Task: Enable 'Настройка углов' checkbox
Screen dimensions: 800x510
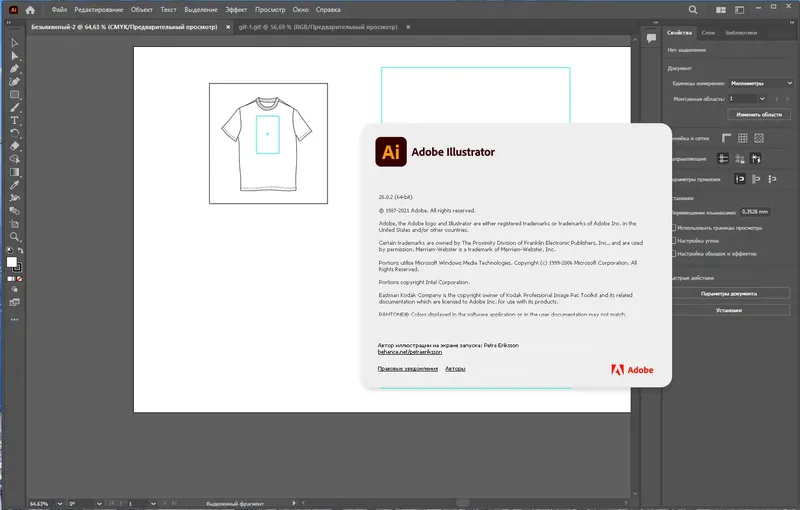Action: pyautogui.click(x=673, y=241)
